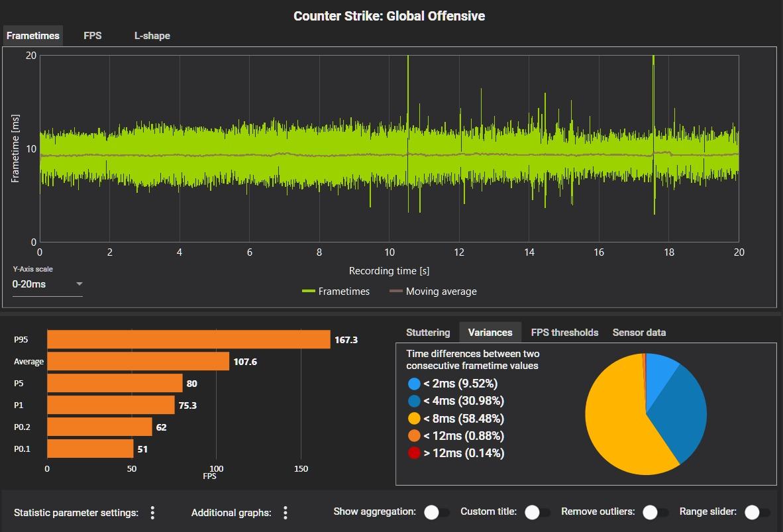Enable the Custom title switch
The width and height of the screenshot is (783, 532).
[537, 513]
